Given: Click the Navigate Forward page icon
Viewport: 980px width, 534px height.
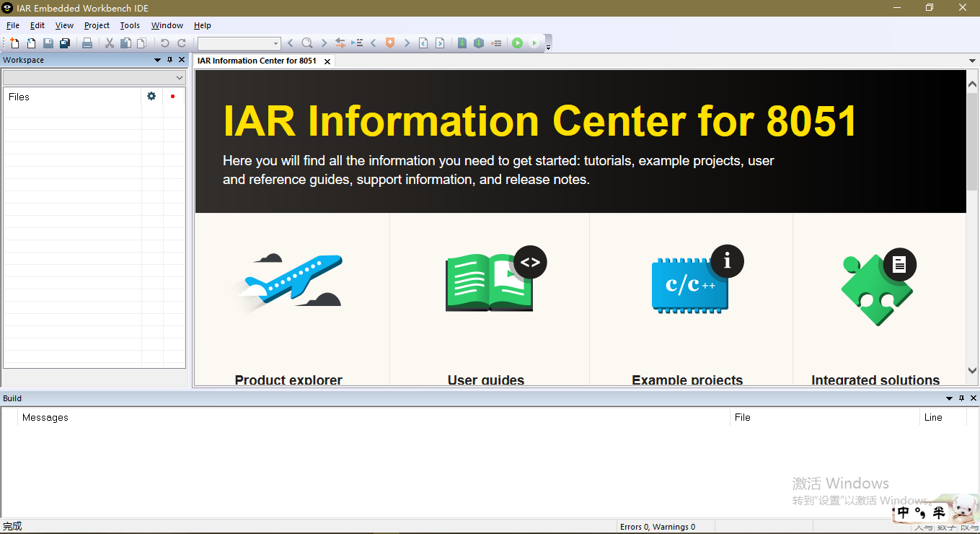Looking at the screenshot, I should pos(440,43).
